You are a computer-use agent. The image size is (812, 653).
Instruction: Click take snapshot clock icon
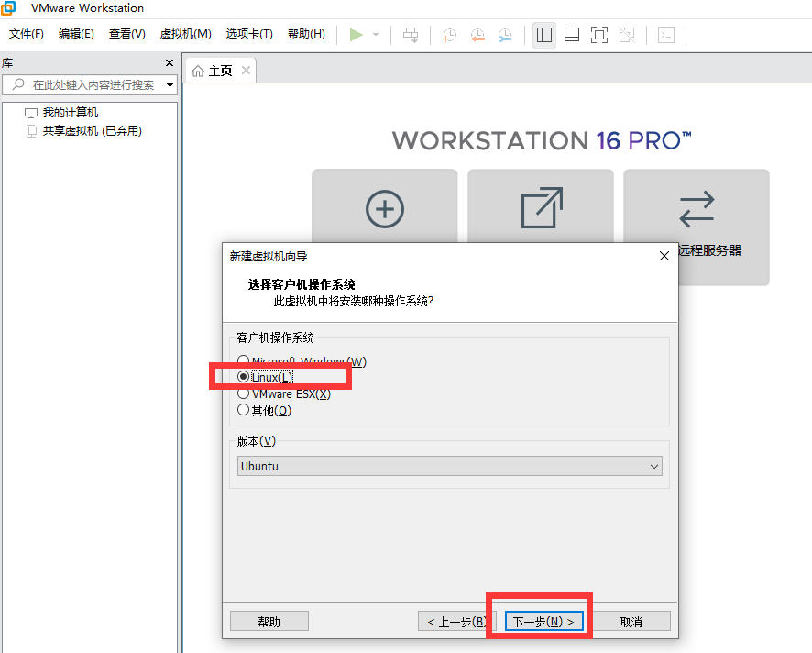pos(449,35)
